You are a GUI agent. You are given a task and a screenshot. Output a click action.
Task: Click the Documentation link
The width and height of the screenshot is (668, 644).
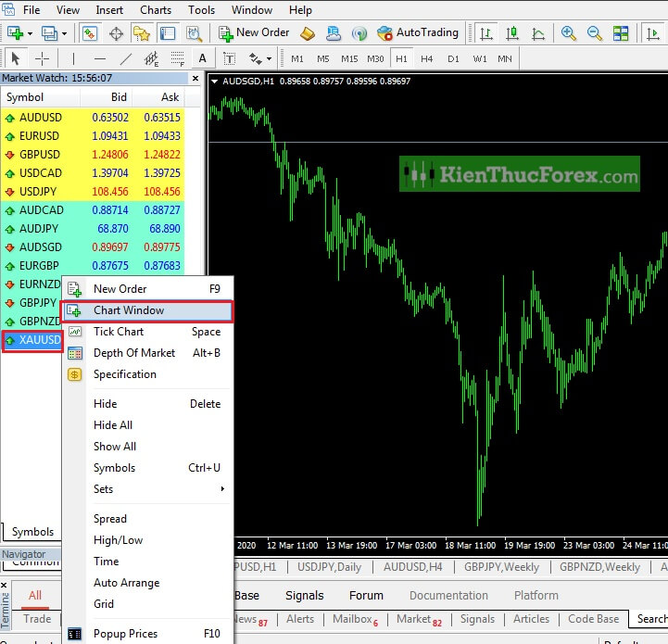pos(448,596)
